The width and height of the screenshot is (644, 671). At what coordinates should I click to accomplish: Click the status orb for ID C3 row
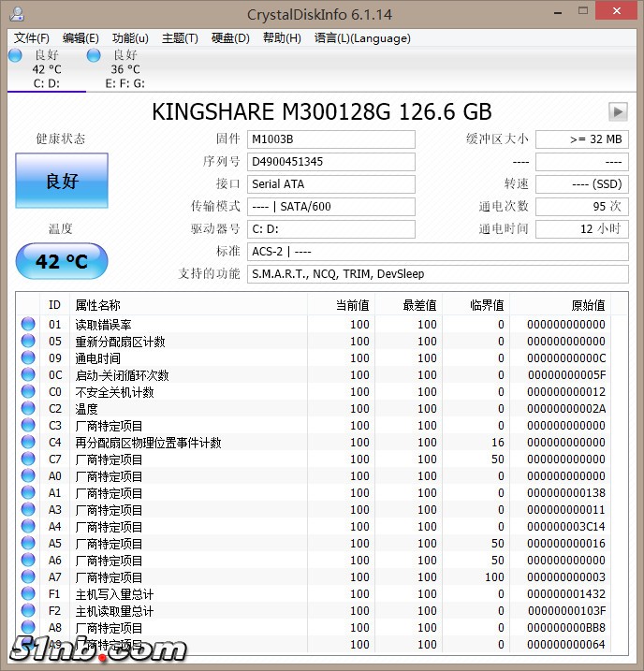tap(28, 425)
